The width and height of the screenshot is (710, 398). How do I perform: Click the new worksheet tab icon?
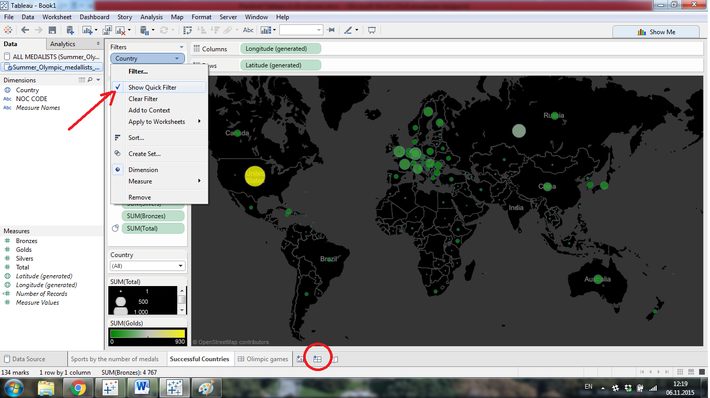pos(300,359)
